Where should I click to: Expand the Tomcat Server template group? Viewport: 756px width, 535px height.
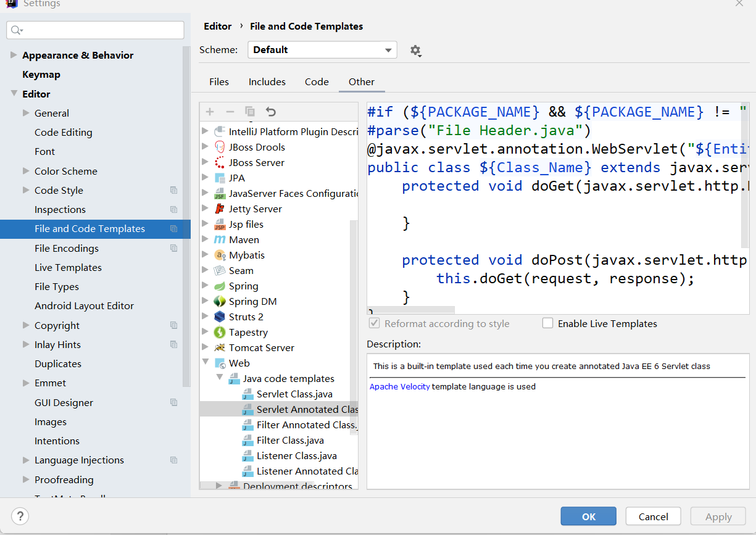click(x=206, y=347)
